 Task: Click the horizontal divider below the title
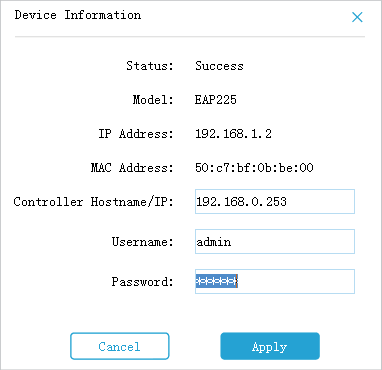(x=190, y=36)
